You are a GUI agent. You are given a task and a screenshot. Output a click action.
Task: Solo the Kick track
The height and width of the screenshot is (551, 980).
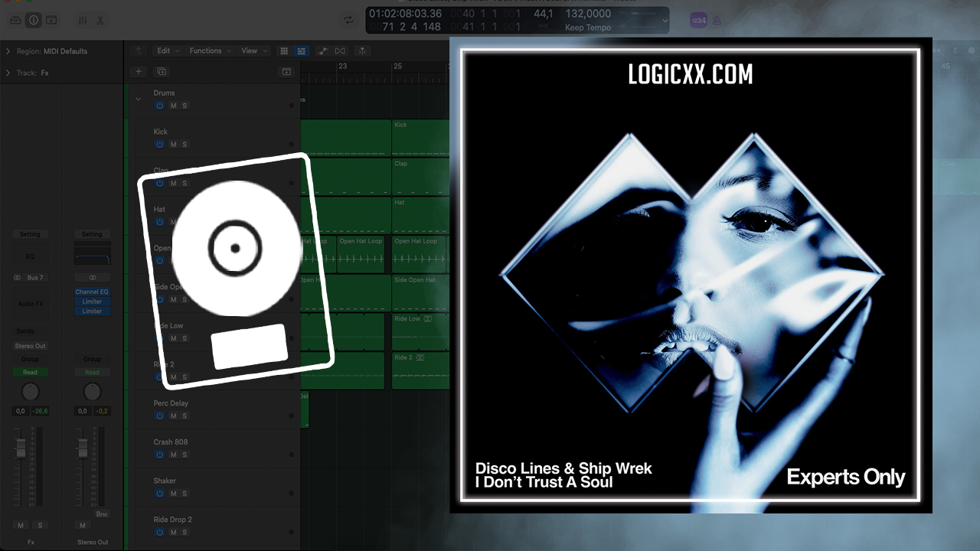pyautogui.click(x=185, y=145)
